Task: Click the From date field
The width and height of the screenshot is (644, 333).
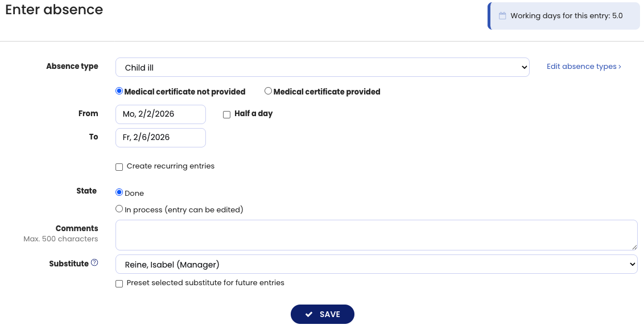Action: click(160, 114)
